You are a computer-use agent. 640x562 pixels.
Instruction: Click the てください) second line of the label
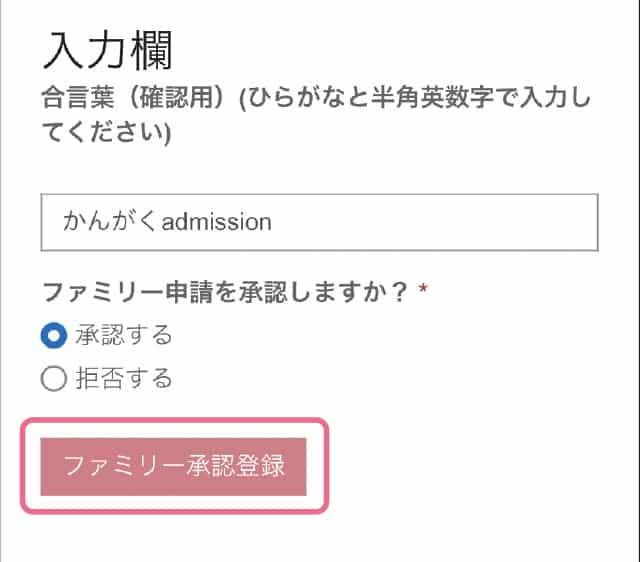(x=107, y=133)
